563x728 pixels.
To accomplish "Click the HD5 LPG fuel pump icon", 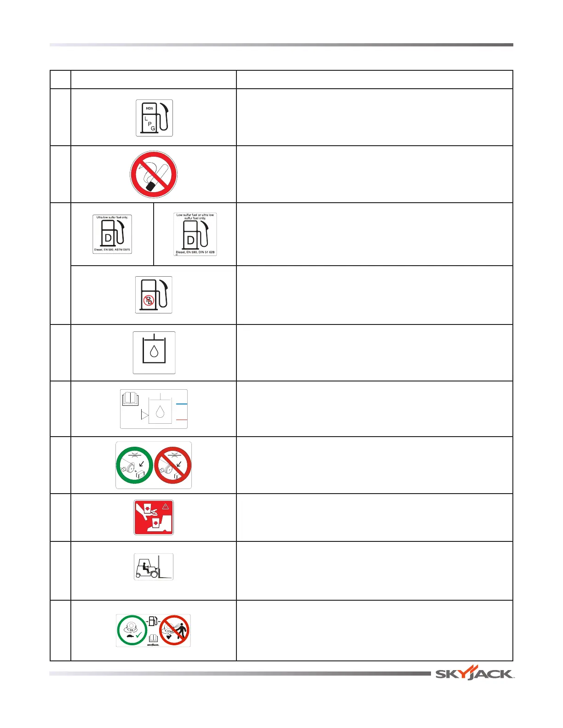I will 154,118.
